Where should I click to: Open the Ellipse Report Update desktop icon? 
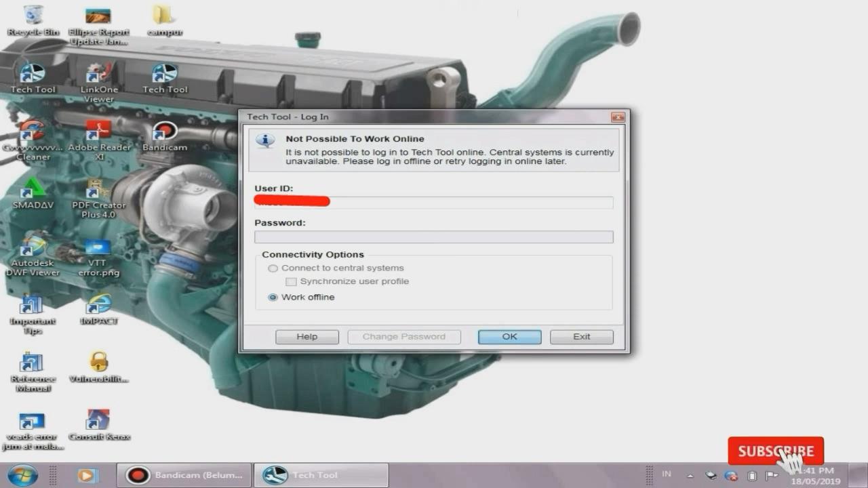98,25
